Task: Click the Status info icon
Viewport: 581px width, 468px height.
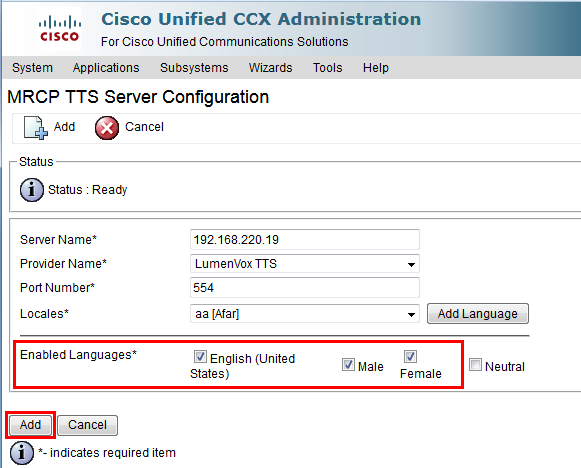Action: [31, 190]
